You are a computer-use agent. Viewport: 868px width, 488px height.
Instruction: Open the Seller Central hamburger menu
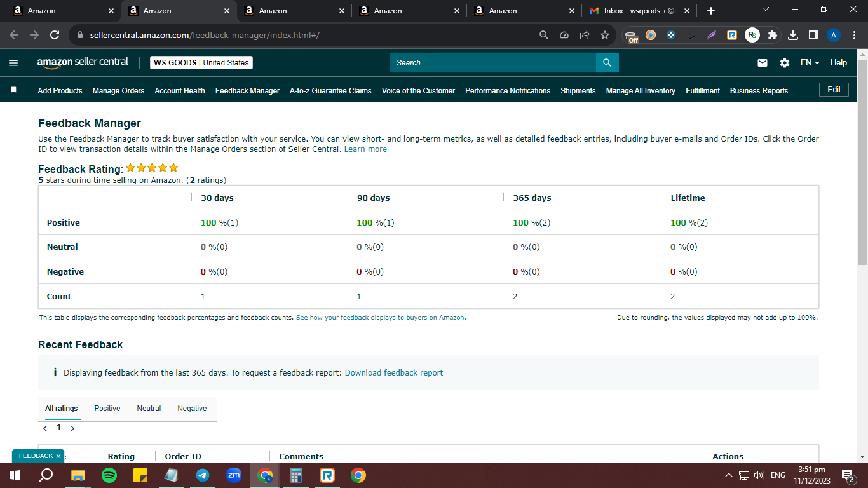pos(13,63)
